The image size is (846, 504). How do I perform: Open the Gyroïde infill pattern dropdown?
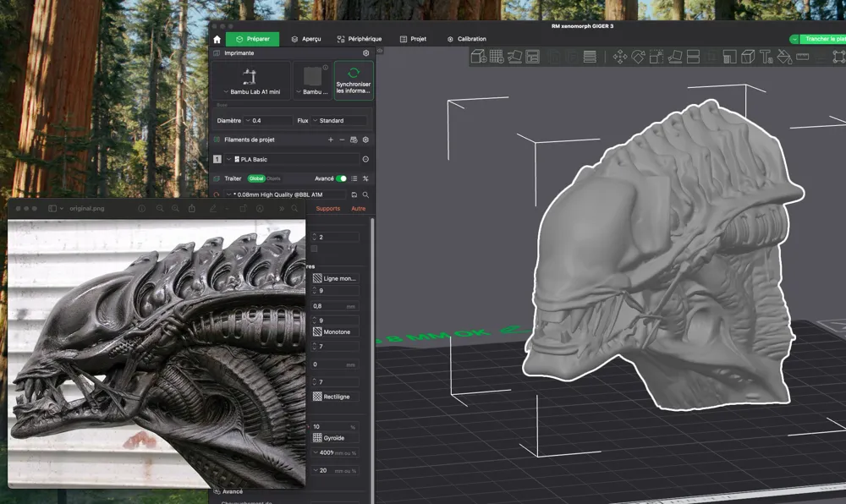pyautogui.click(x=335, y=438)
